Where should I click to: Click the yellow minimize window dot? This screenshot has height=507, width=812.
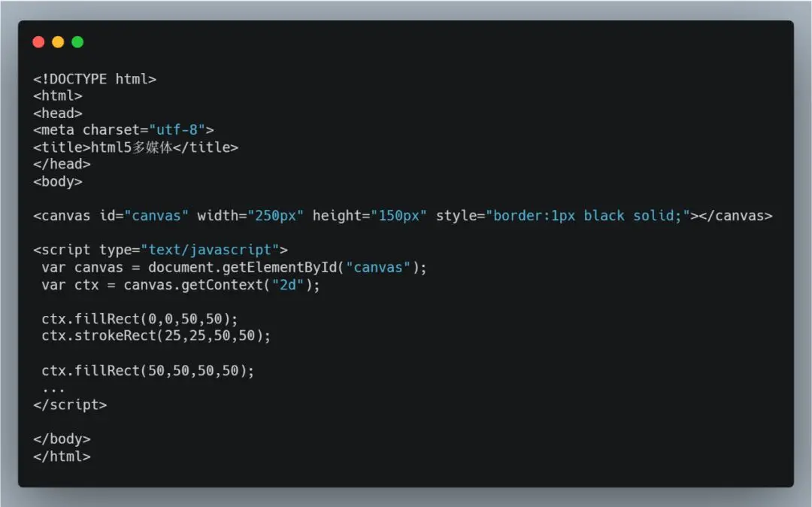[x=58, y=42]
